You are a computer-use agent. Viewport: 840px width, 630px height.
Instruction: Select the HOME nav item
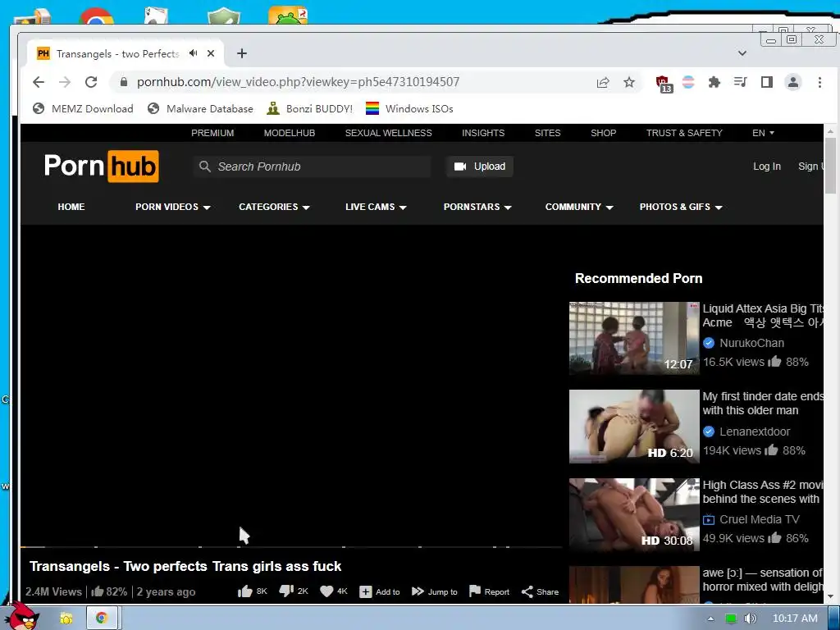pyautogui.click(x=71, y=207)
